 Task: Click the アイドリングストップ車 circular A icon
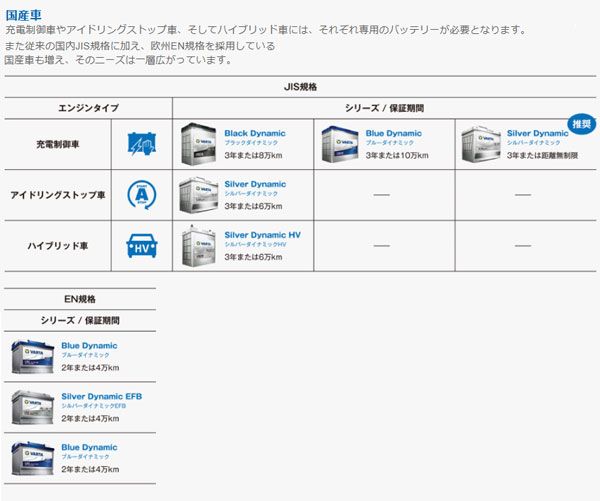141,195
